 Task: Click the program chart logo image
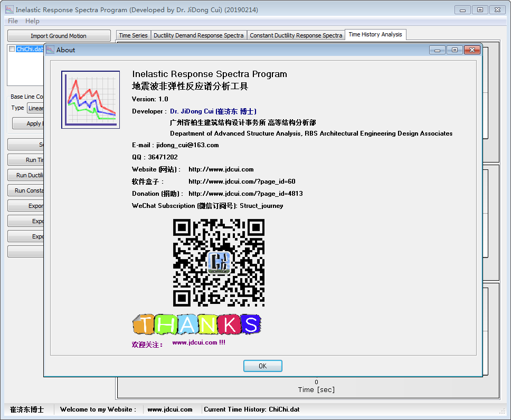tap(91, 100)
